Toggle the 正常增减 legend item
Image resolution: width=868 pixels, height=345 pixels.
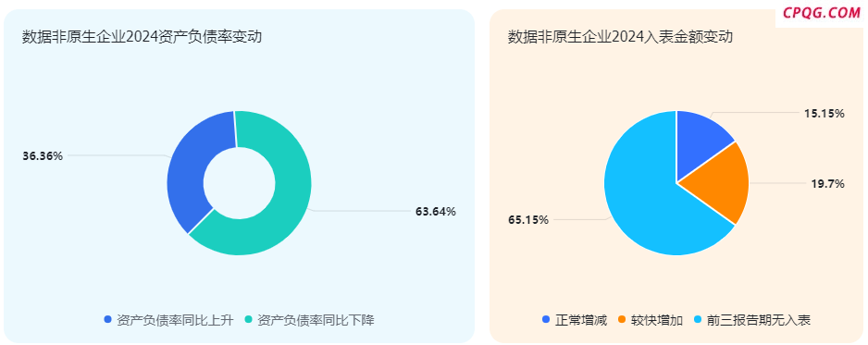pyautogui.click(x=574, y=320)
